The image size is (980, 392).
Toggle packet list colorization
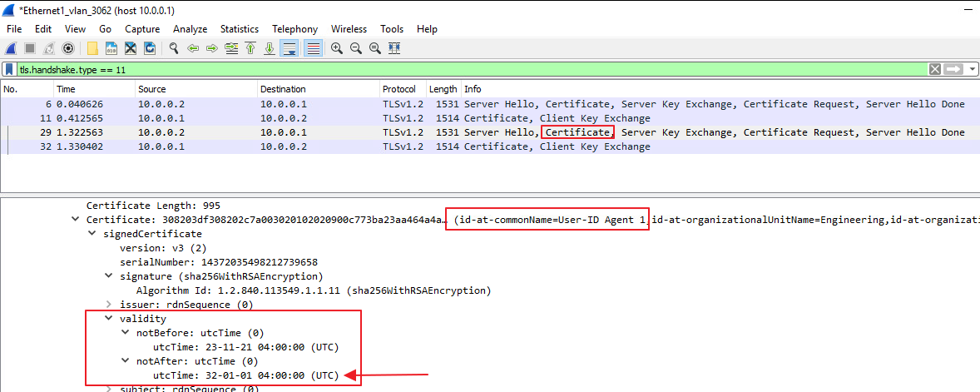(313, 48)
